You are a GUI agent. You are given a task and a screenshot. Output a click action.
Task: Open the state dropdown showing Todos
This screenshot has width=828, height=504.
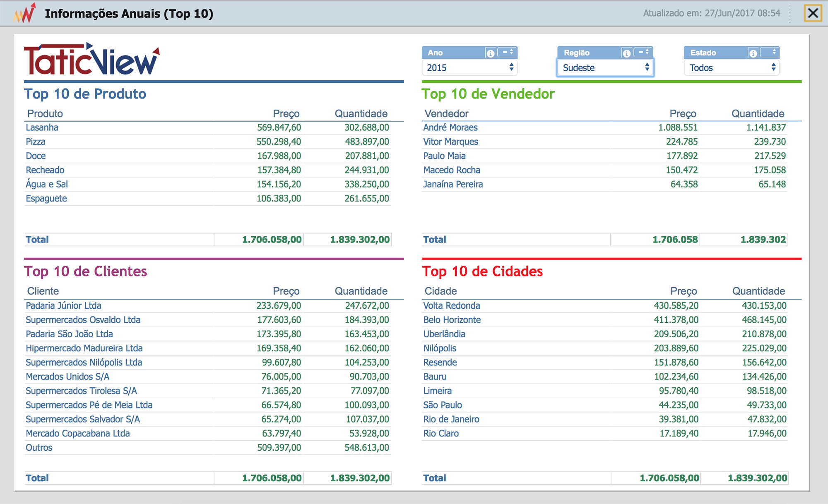(x=732, y=67)
